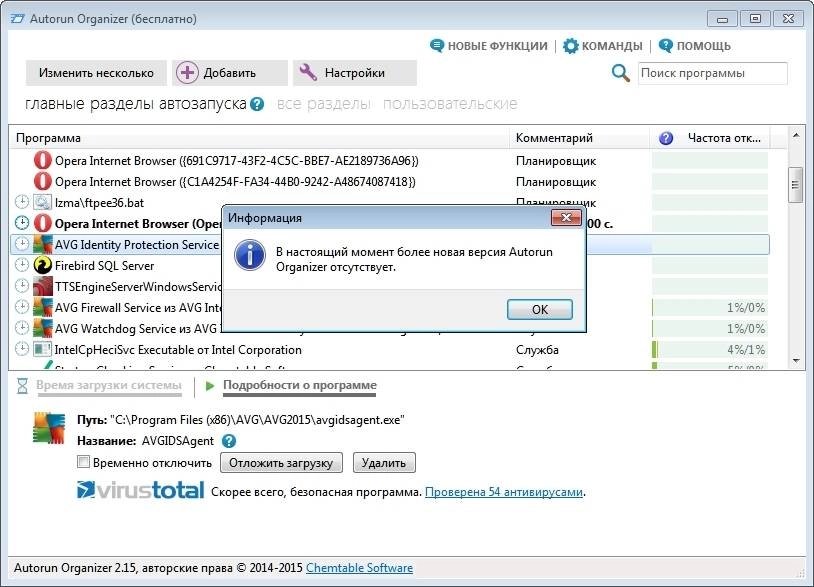Viewport: 814px width, 587px height.
Task: Click Opera icon of the C1A4254F row
Action: tap(43, 182)
